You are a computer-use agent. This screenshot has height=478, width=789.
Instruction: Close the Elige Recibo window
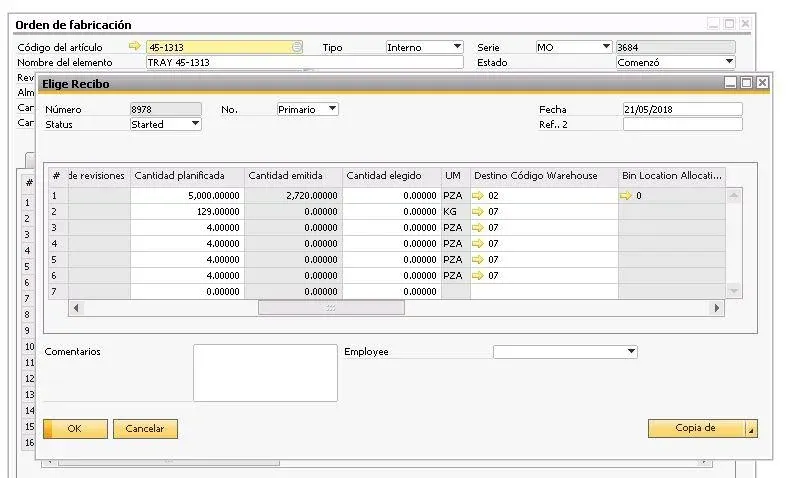[762, 83]
